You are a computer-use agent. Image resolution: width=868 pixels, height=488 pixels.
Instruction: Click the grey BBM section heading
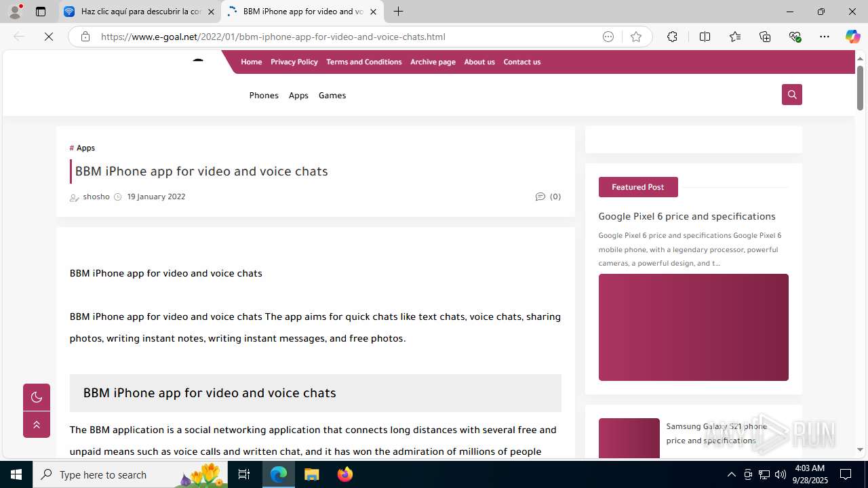tap(315, 393)
